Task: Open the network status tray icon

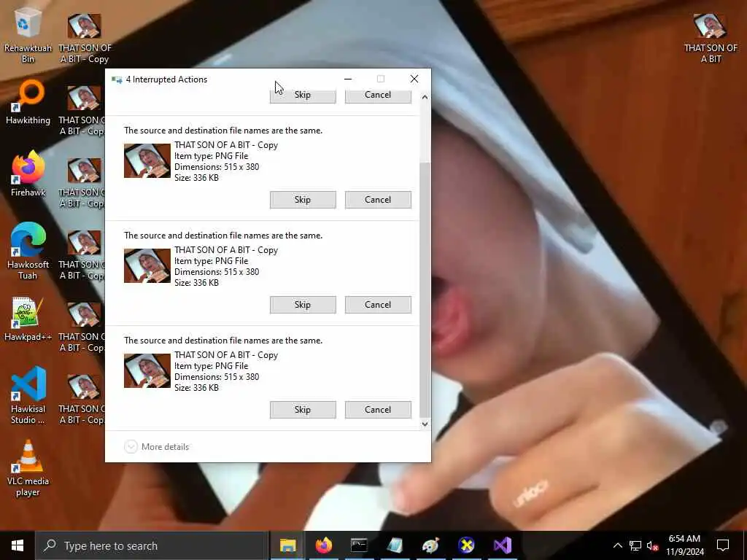Action: tap(635, 545)
